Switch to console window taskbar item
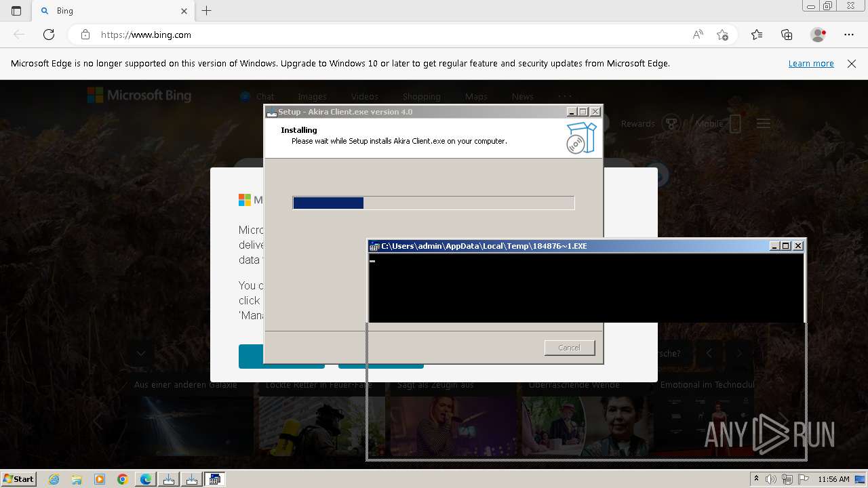Viewport: 868px width, 488px height. tap(215, 479)
